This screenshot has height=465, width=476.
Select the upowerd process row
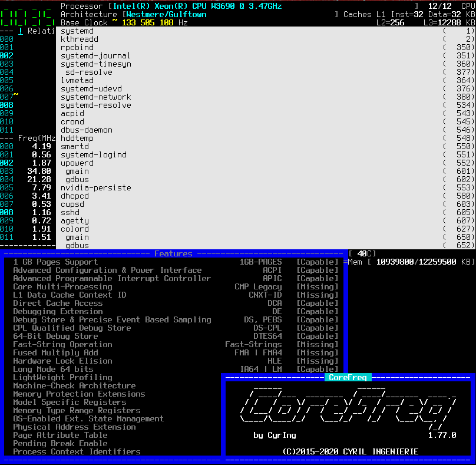[266, 163]
